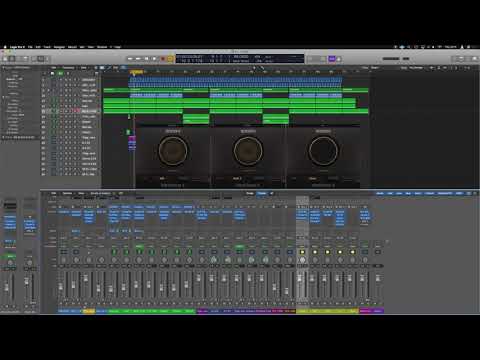Click the Play button in transport
The height and width of the screenshot is (360, 480).
(x=154, y=59)
